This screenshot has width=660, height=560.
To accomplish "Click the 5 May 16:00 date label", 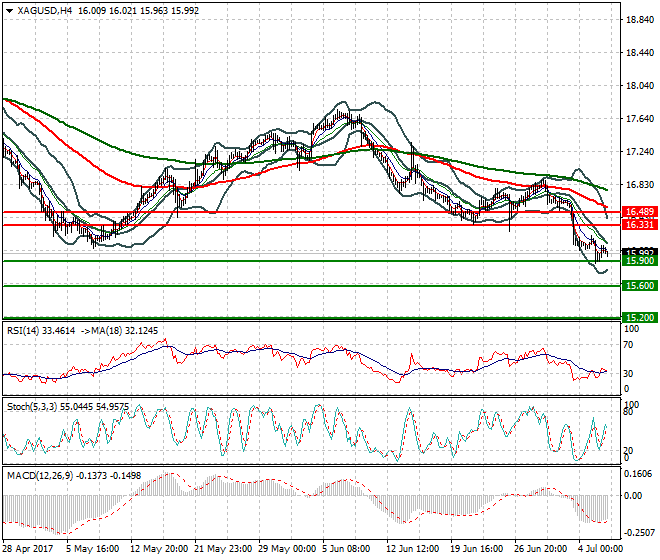I will click(x=93, y=549).
